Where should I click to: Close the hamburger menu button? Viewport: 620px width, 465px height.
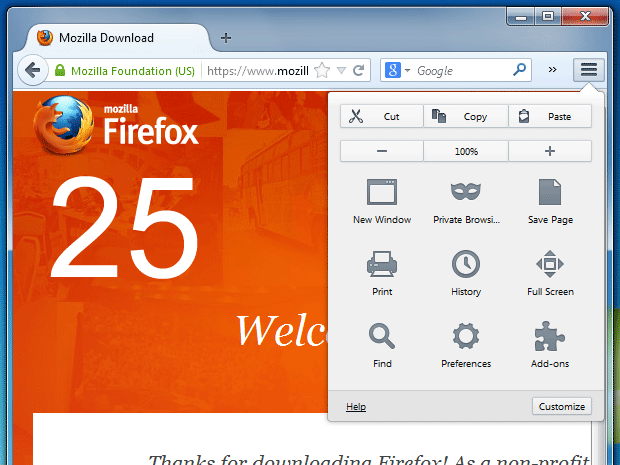coord(589,70)
